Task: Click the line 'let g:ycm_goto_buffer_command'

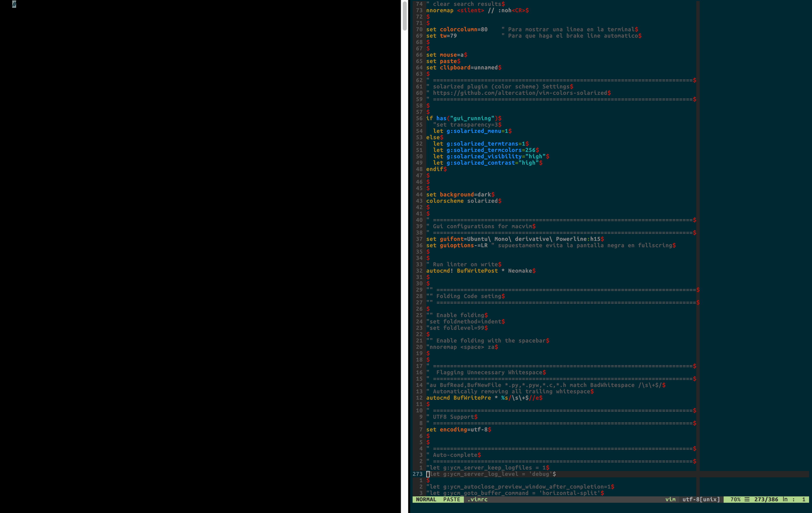Action: 515,493
